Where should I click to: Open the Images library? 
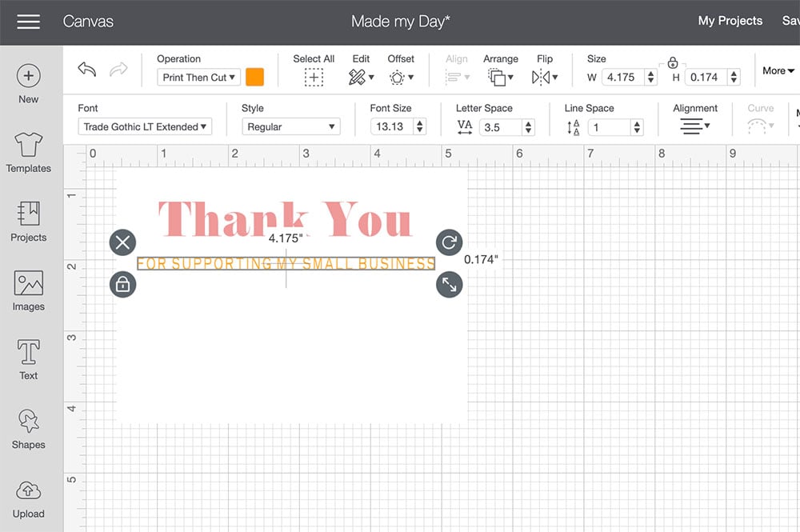click(29, 290)
